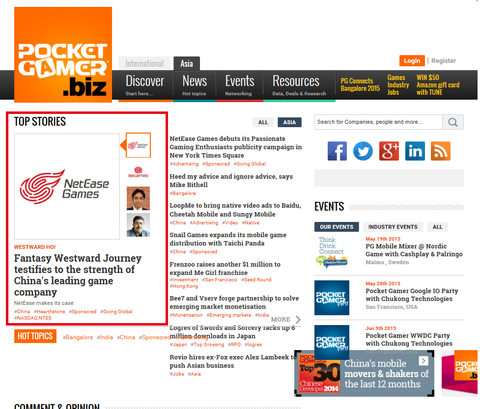
Task: Click the orange Login button
Action: coord(412,61)
